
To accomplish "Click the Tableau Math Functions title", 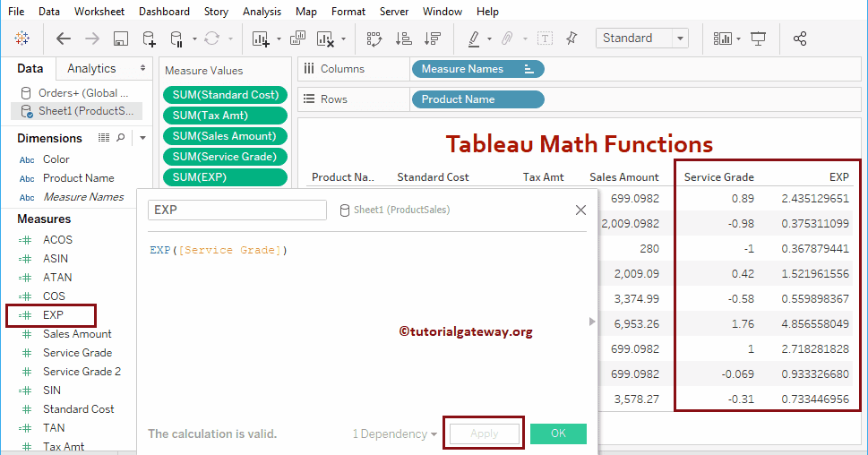I will (x=579, y=144).
